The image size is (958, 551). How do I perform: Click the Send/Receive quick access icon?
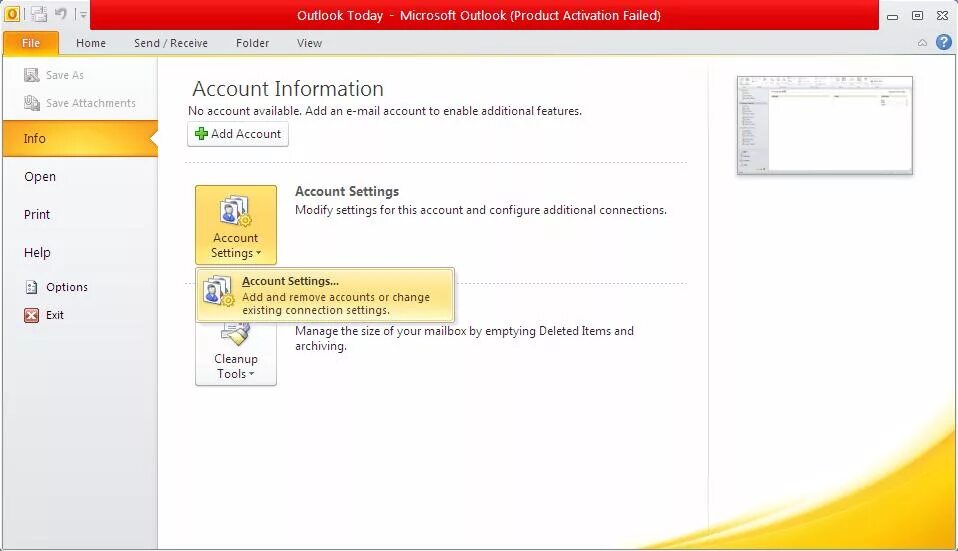pyautogui.click(x=39, y=14)
